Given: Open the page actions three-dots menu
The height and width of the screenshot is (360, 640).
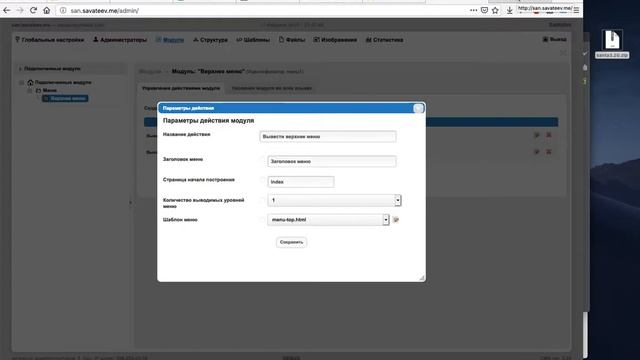Looking at the screenshot, I should pos(473,10).
